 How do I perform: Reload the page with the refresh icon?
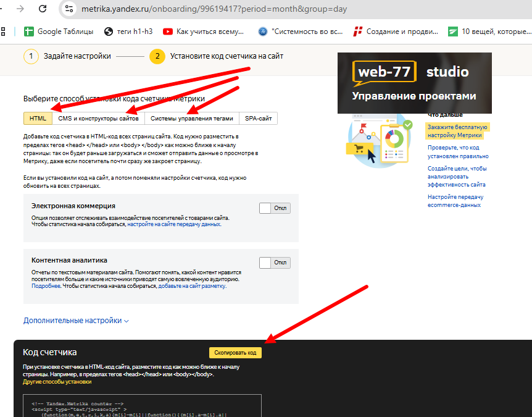click(43, 9)
